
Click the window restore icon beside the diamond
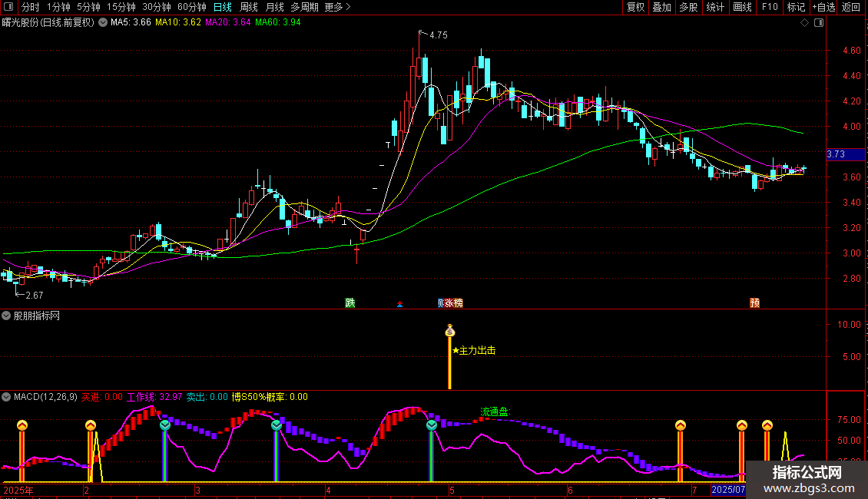(x=819, y=23)
